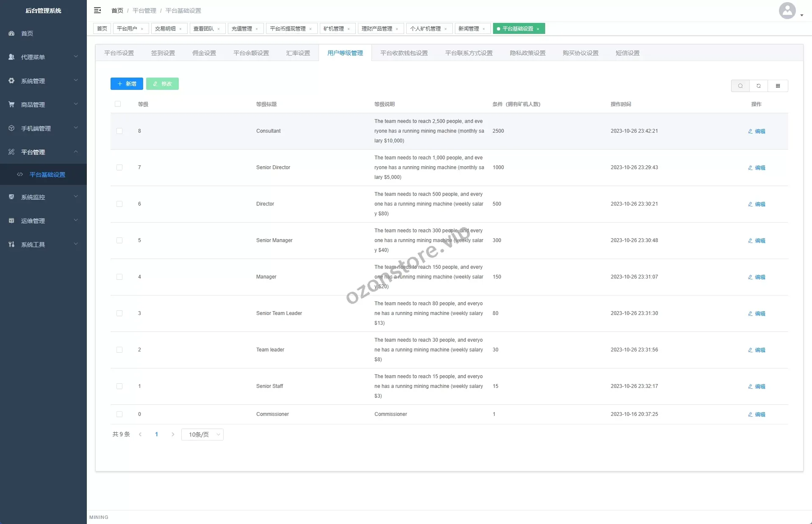Screen dimensions: 812x524
Task: Click the search icon above the table
Action: 740,86
